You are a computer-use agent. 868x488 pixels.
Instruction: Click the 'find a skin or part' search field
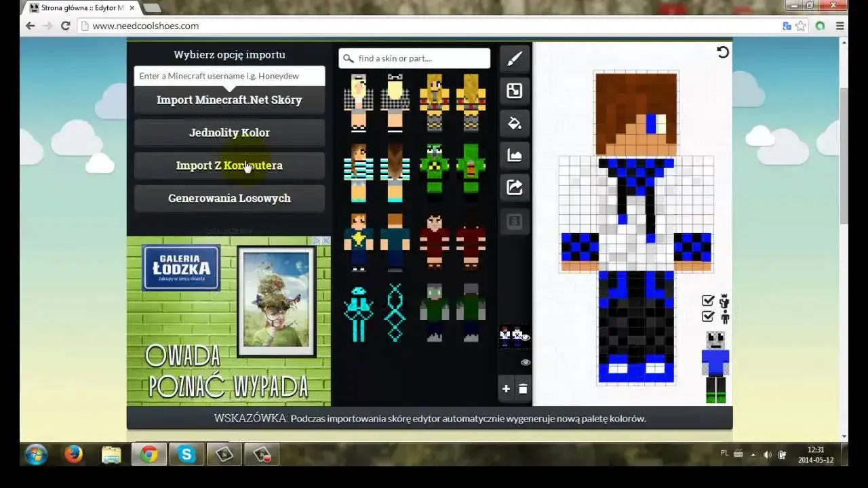click(414, 58)
